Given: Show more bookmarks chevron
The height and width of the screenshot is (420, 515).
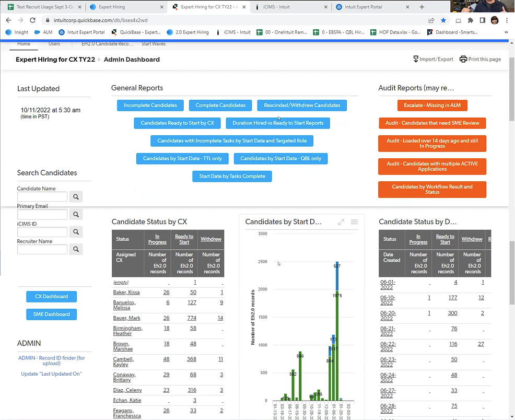Looking at the screenshot, I should [506, 32].
